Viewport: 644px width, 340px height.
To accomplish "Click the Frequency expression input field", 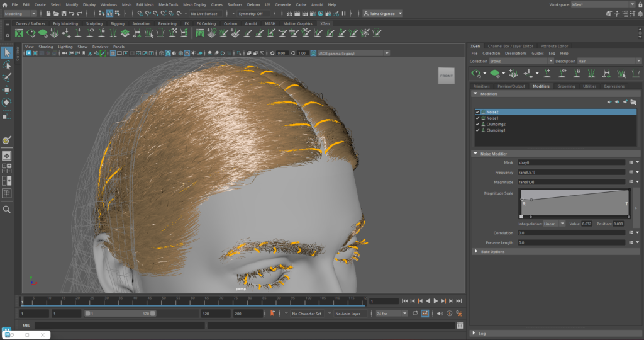I will [x=570, y=172].
